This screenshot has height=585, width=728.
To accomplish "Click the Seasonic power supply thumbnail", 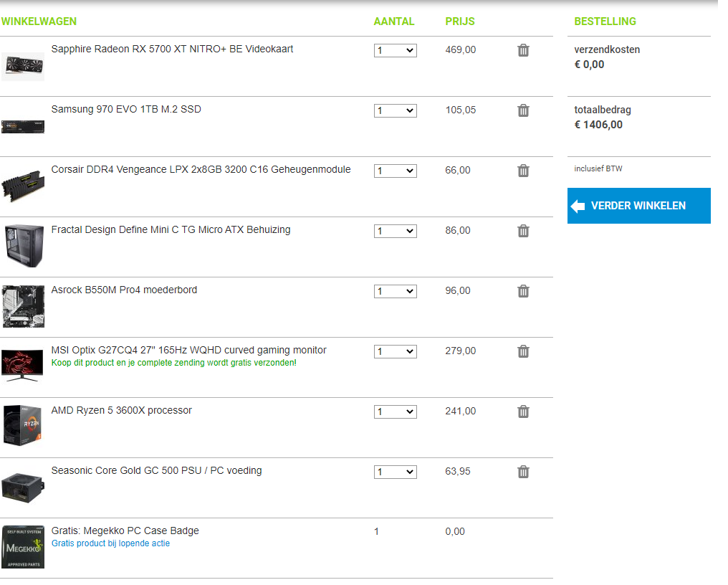I will [23, 487].
